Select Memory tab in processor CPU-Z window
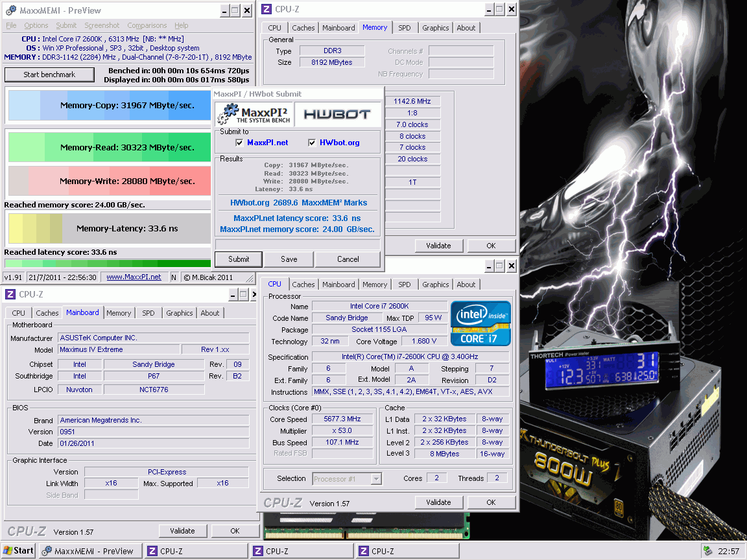 pyautogui.click(x=374, y=285)
